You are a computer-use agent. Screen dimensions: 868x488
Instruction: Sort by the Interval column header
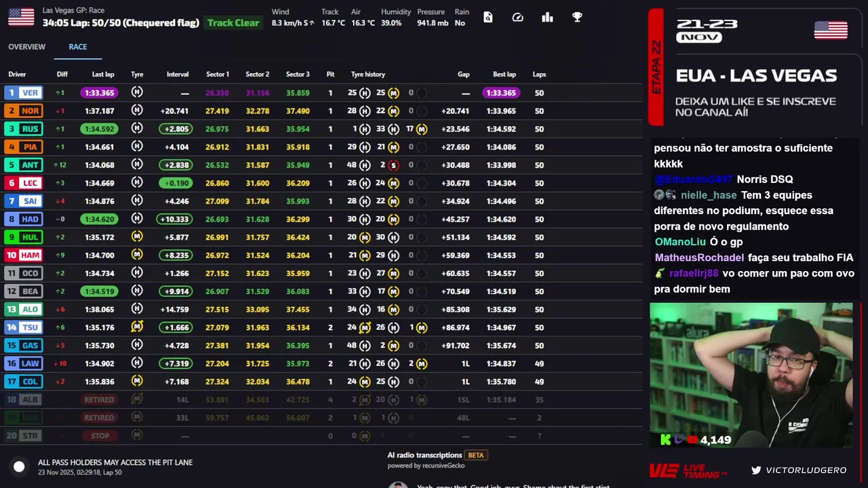click(178, 75)
